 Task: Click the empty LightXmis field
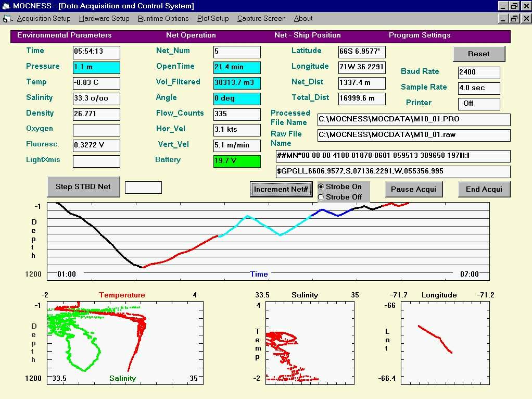click(x=96, y=161)
